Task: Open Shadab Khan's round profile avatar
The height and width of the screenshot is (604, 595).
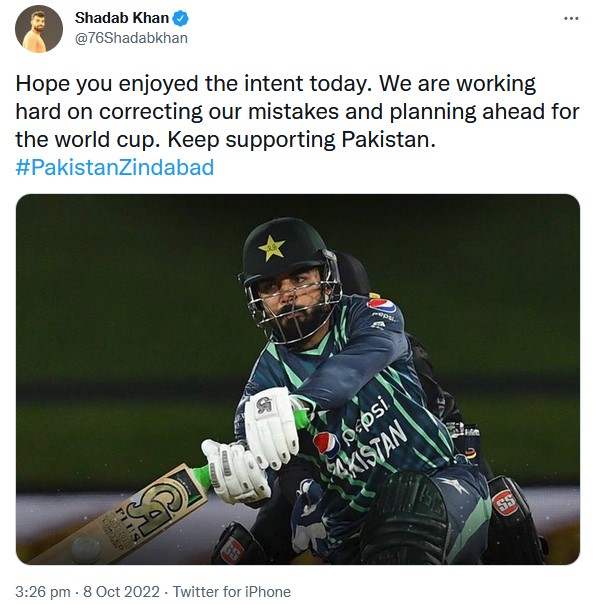Action: (x=39, y=29)
